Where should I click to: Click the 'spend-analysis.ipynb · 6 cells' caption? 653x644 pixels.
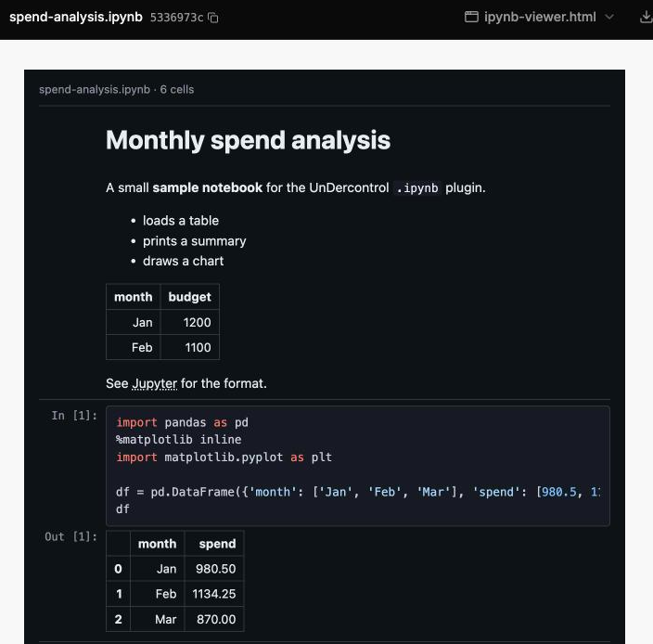point(117,90)
